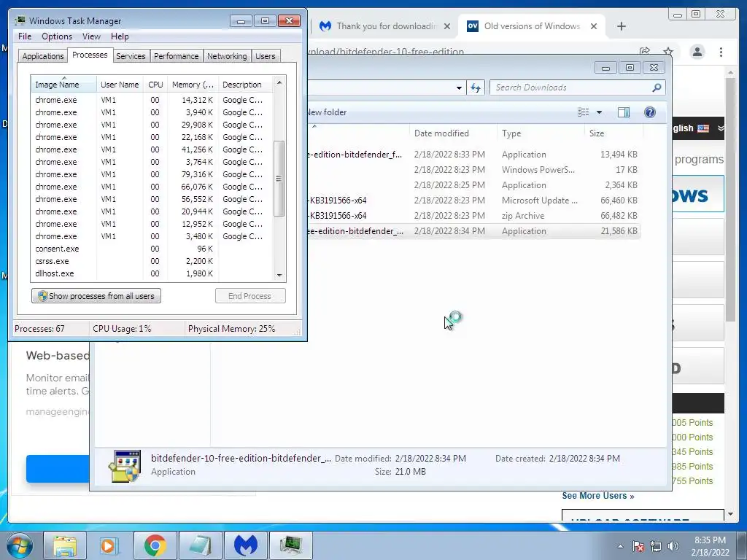Launch Windows Media Player from taskbar
This screenshot has width=747, height=560.
pyautogui.click(x=109, y=545)
